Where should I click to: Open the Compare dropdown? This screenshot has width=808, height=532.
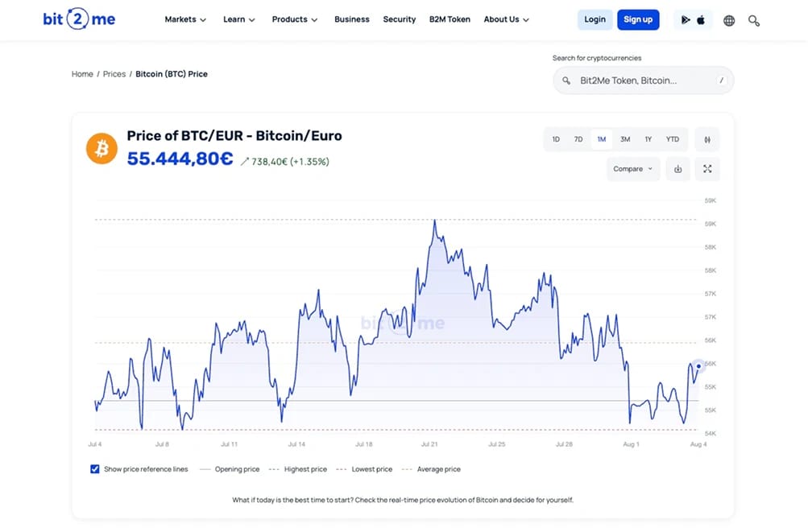coord(633,169)
